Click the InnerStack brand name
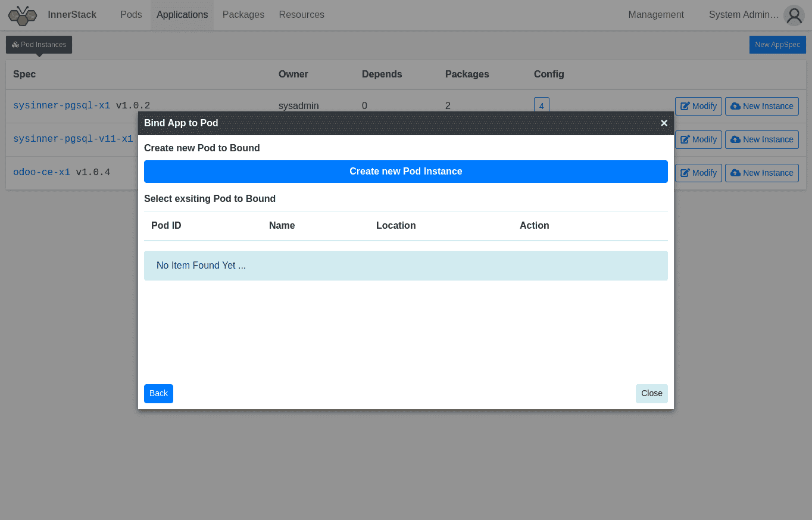812x520 pixels. [x=72, y=15]
